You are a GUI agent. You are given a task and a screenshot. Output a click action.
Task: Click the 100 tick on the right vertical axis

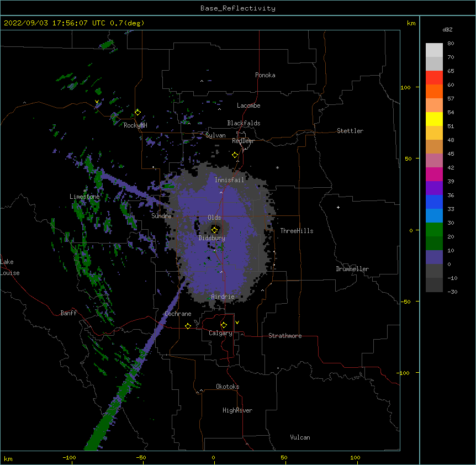[x=405, y=87]
